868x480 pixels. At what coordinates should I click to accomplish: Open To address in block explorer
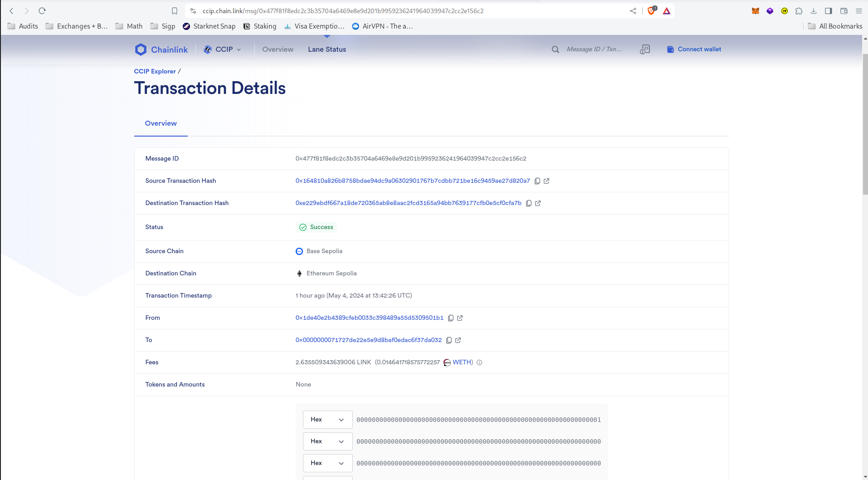point(458,340)
